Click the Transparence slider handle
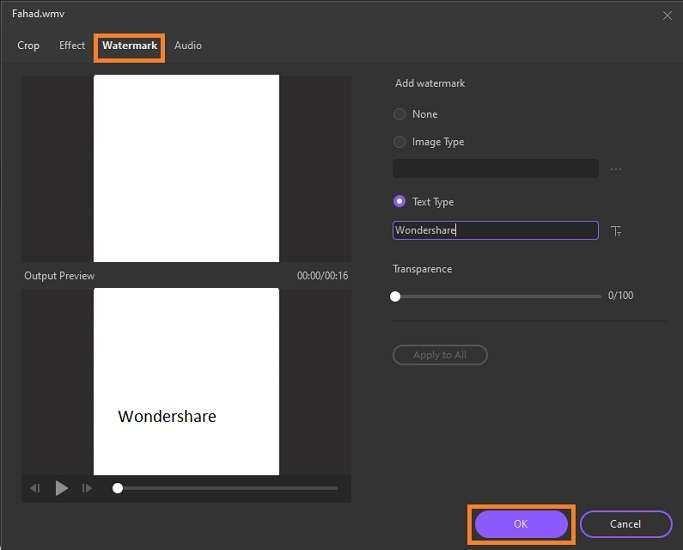Viewport: 683px width, 550px height. 395,297
